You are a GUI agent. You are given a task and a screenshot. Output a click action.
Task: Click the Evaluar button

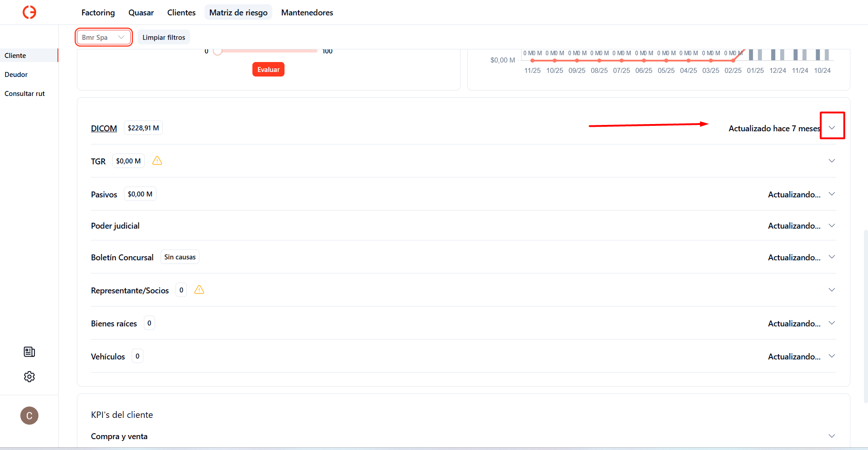pos(268,69)
